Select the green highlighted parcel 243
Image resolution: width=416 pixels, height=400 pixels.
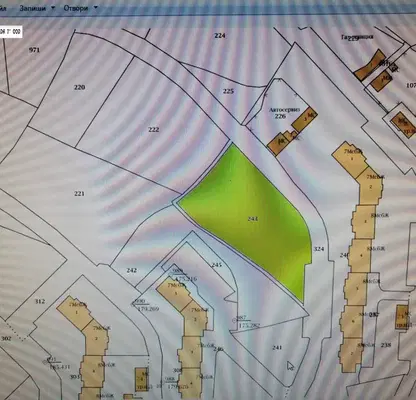point(248,217)
